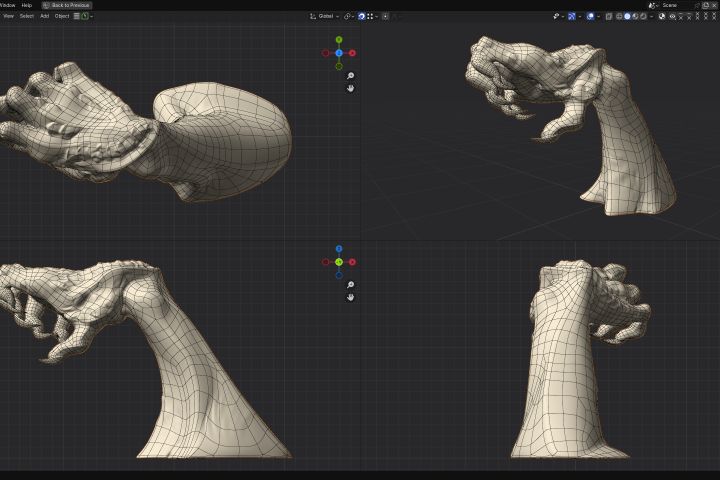Click the red X axis in top viewport gizmo
Screen dimensions: 720x480
click(x=352, y=53)
